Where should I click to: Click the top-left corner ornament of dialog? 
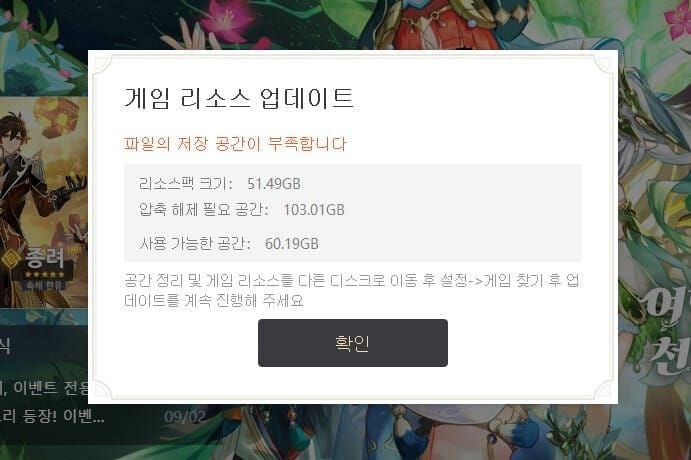[x=102, y=64]
